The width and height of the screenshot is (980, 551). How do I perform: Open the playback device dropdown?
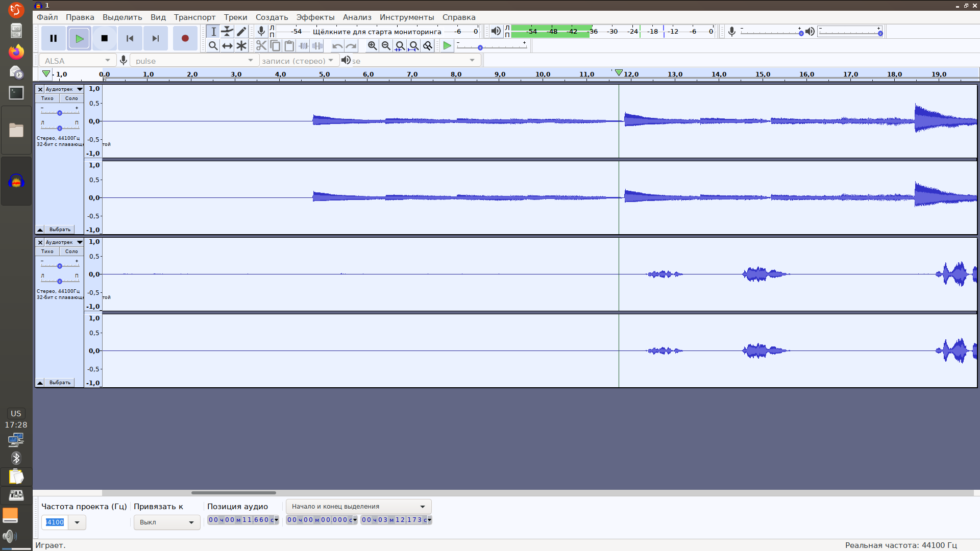pyautogui.click(x=415, y=61)
